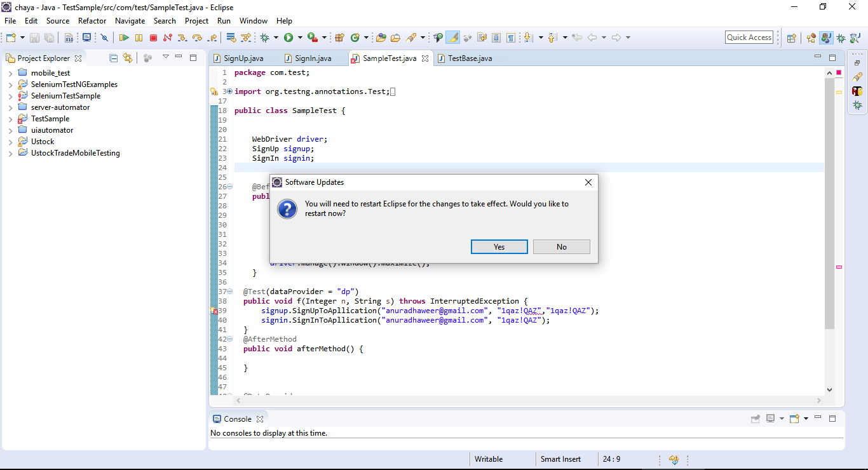Click Yes to restart Eclipse now
The width and height of the screenshot is (868, 470).
point(499,246)
